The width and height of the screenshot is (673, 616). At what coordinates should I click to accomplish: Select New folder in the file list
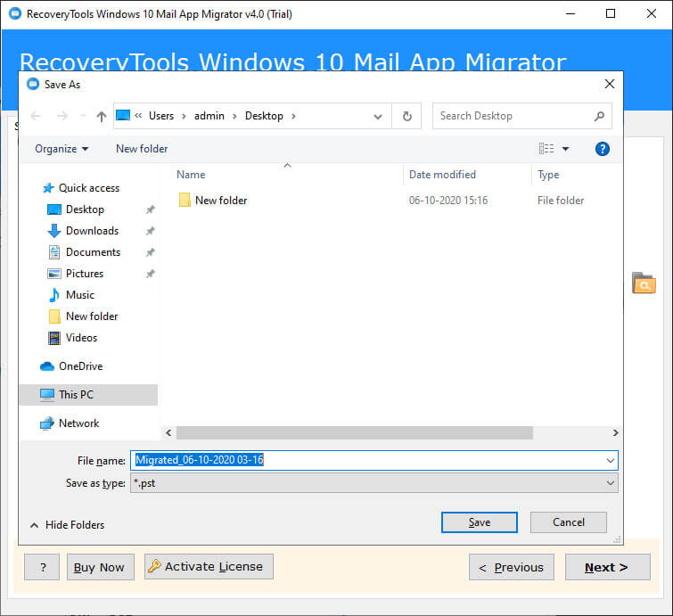pyautogui.click(x=221, y=201)
